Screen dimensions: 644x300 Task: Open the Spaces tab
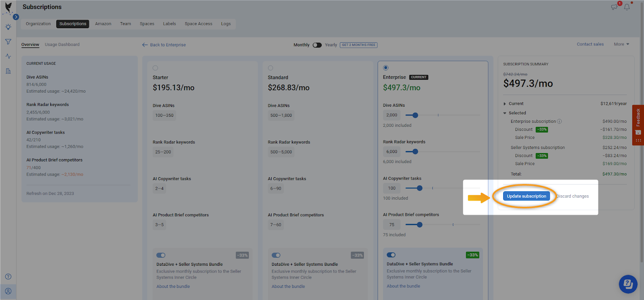pos(147,24)
